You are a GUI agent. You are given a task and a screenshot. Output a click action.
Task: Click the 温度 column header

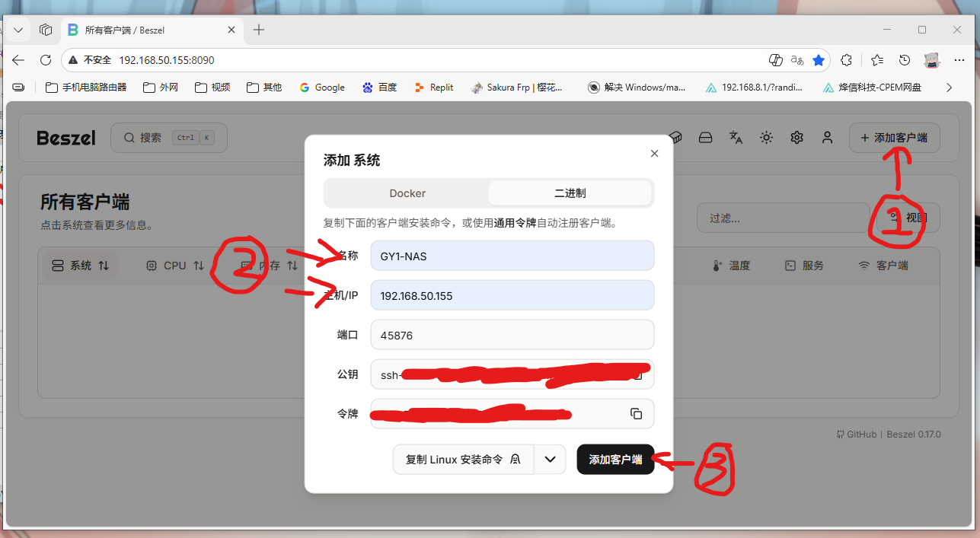(731, 266)
